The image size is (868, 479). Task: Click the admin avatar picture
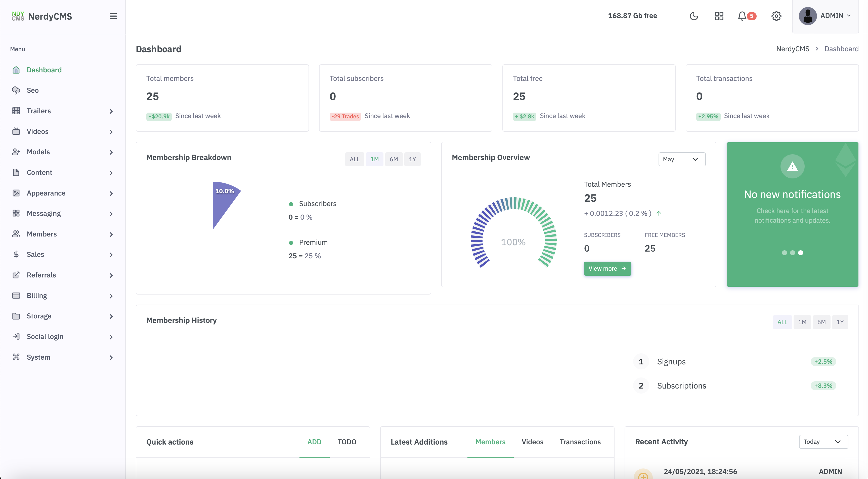click(808, 16)
